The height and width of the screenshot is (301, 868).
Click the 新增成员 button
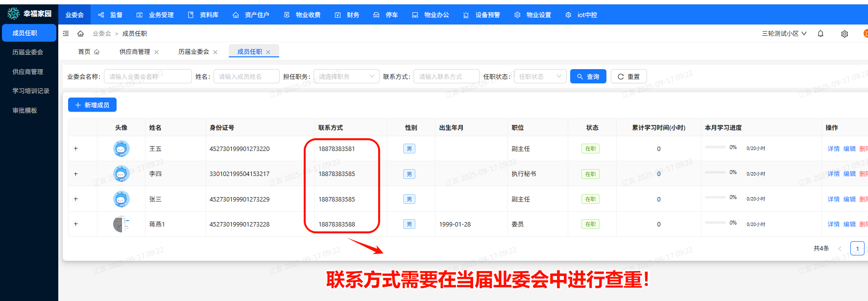92,105
